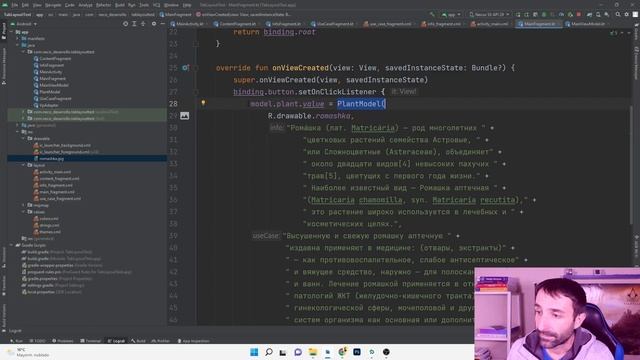Screen dimensions: 640x360
Task: Switch to InfoFragment.kt editor tab
Action: tap(284, 24)
